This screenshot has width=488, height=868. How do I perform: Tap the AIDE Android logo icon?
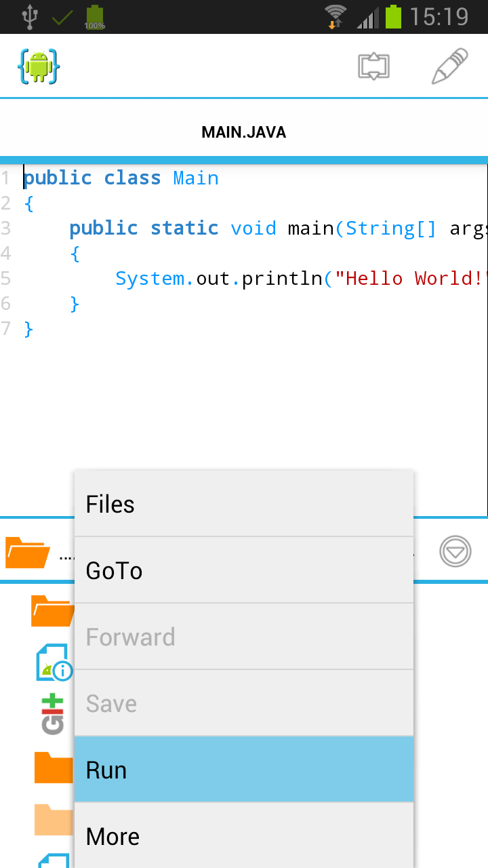coord(39,66)
